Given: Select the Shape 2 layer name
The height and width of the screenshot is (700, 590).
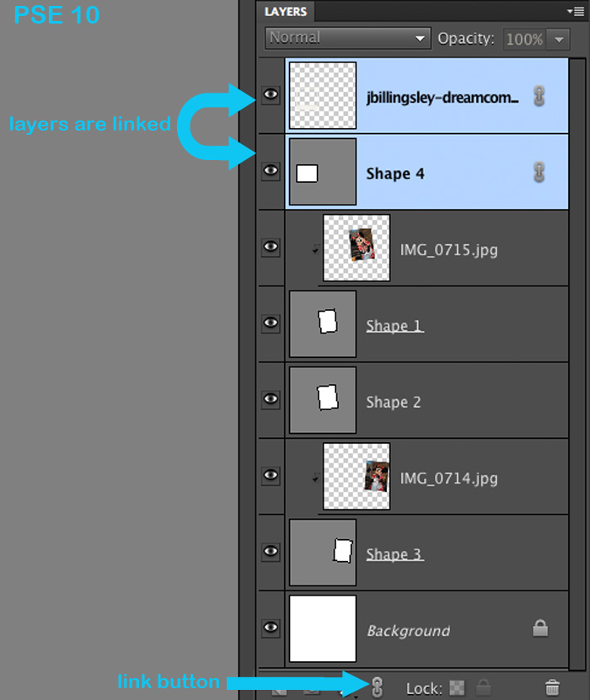Looking at the screenshot, I should (x=394, y=403).
